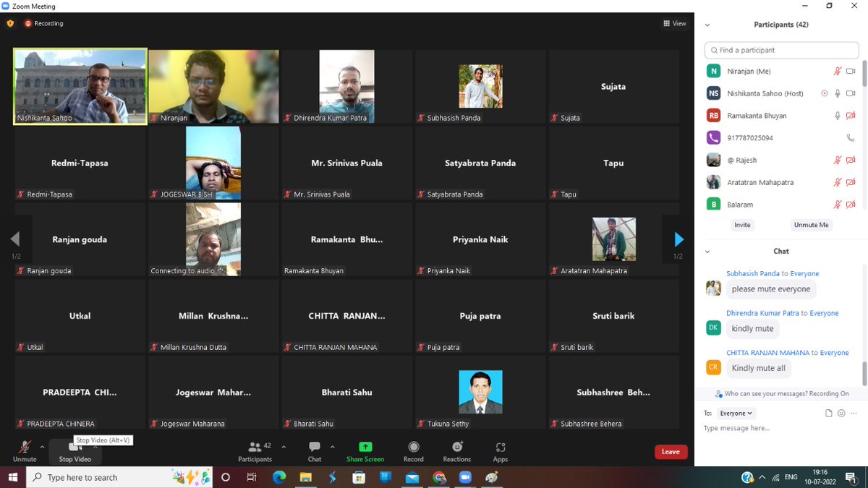This screenshot has width=868, height=488.
Task: Open the Apps toolbar button
Action: (501, 452)
